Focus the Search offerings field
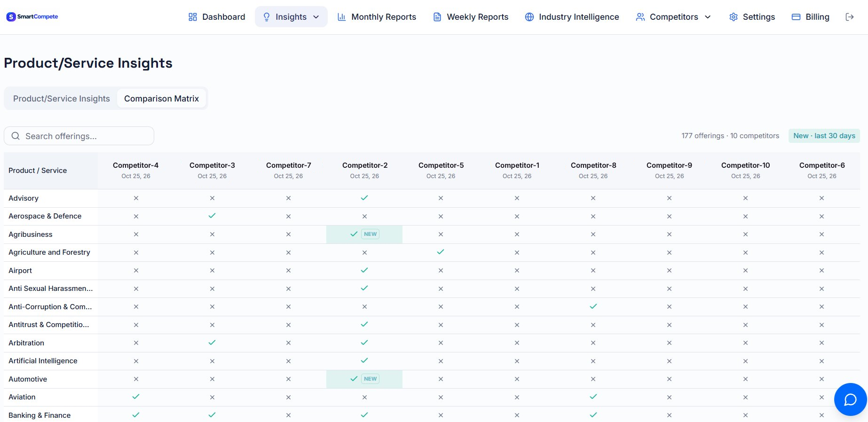 pyautogui.click(x=79, y=136)
